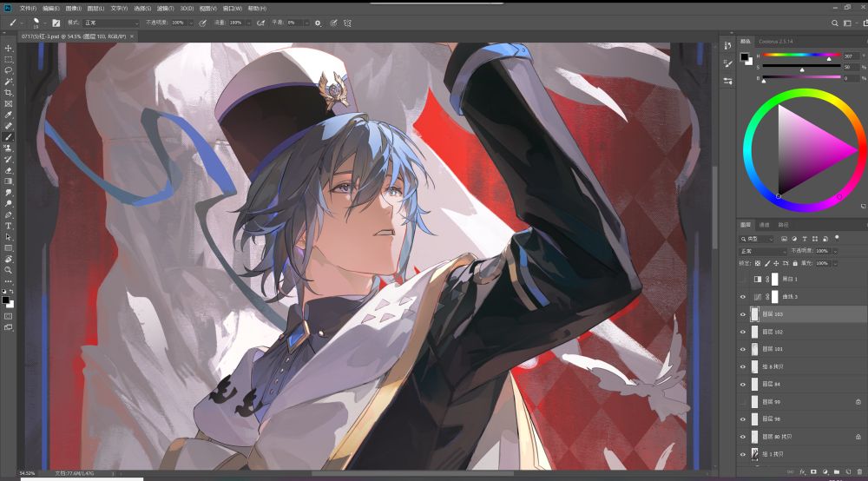868x481 pixels.
Task: Select the Lasso tool
Action: [x=9, y=71]
